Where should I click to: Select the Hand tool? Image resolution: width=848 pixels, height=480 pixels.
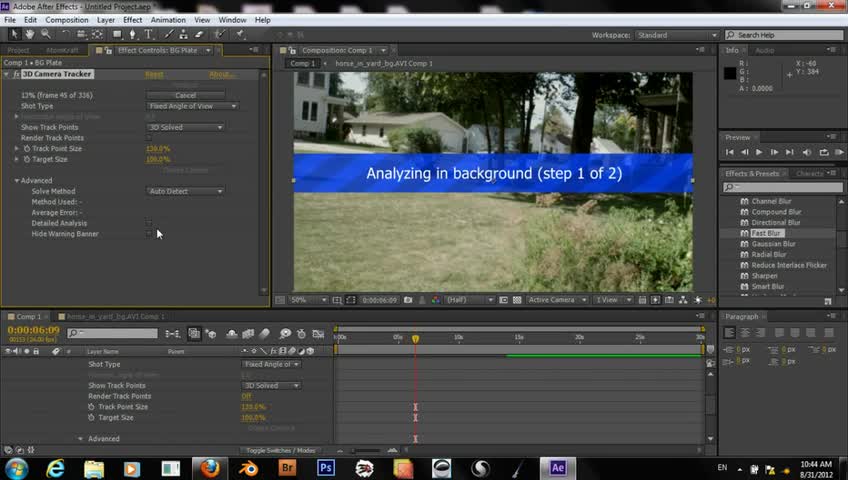coord(31,35)
